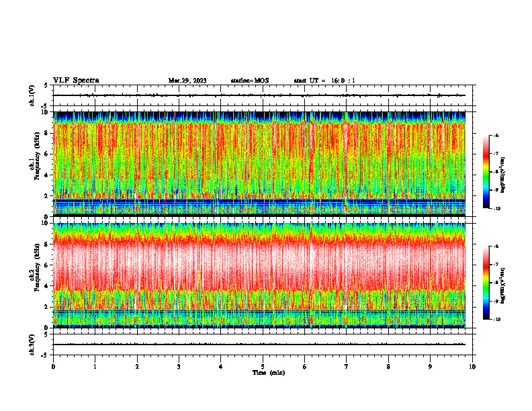Click time axis tick label "5"
Image resolution: width=532 pixels, height=411 pixels.
[x=263, y=367]
